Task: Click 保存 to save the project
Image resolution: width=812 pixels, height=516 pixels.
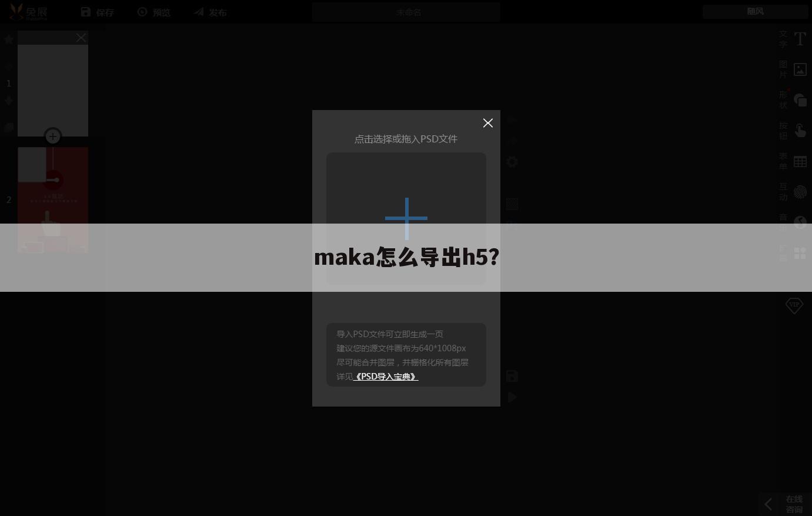Action: pos(98,12)
